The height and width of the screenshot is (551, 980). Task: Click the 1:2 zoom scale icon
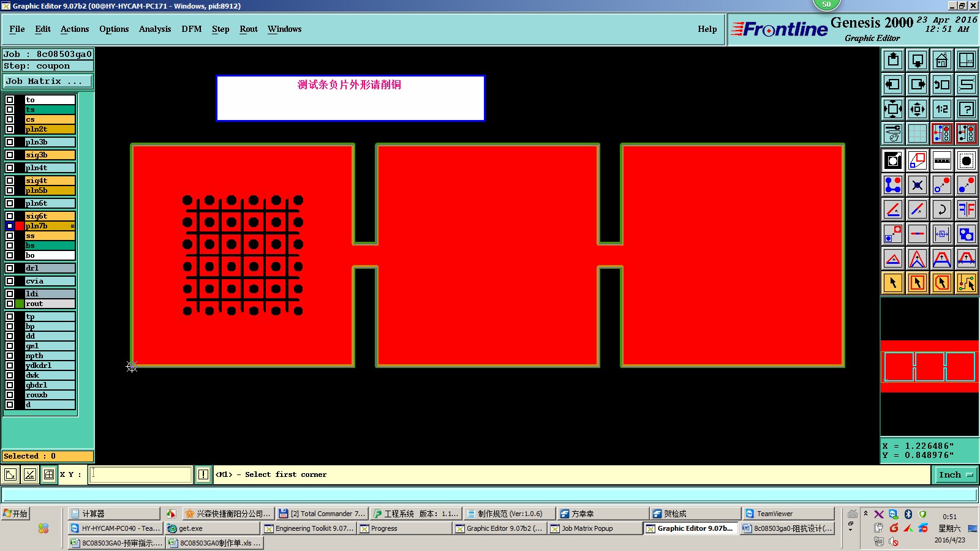tap(942, 109)
